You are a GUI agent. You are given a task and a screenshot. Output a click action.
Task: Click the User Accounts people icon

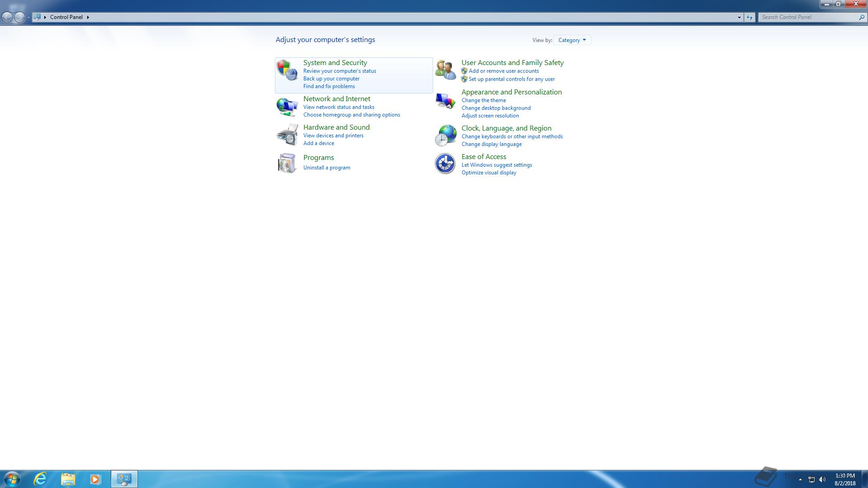click(x=445, y=70)
